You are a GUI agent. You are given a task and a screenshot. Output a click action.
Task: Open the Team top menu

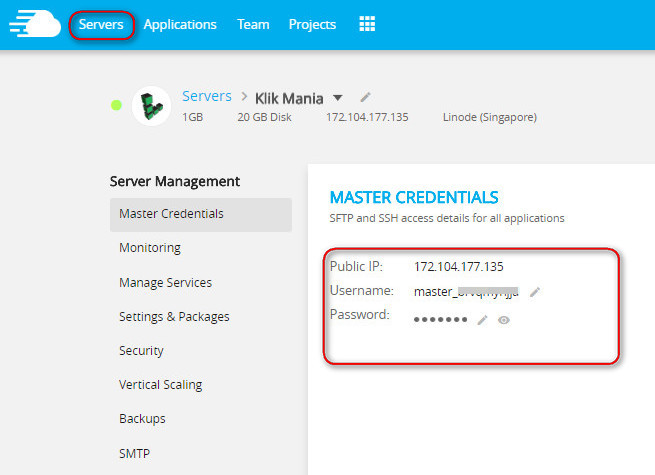253,25
